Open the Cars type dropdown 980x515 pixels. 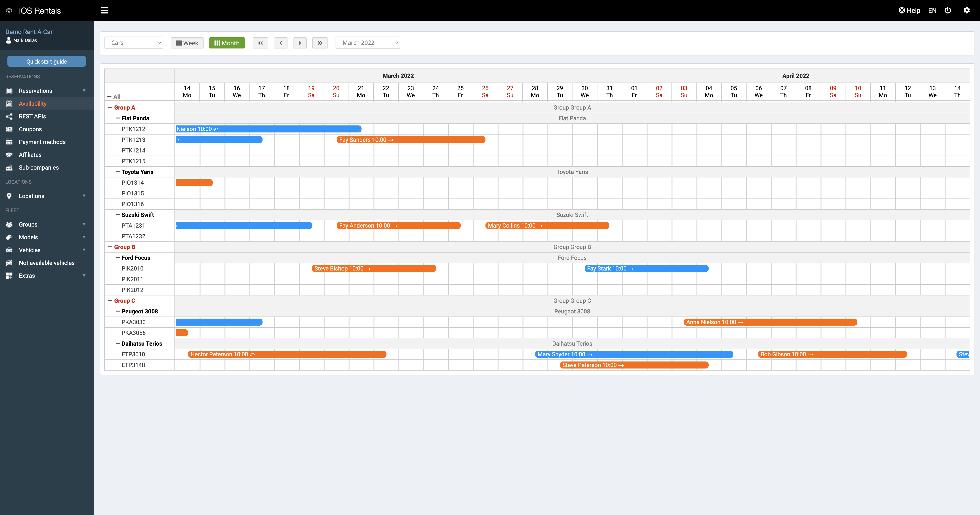133,43
